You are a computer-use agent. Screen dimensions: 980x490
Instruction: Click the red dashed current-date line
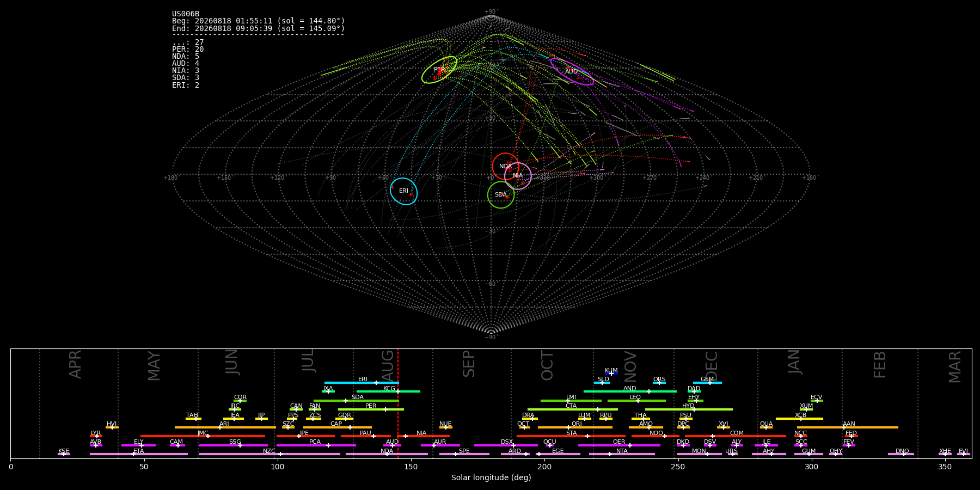point(398,403)
